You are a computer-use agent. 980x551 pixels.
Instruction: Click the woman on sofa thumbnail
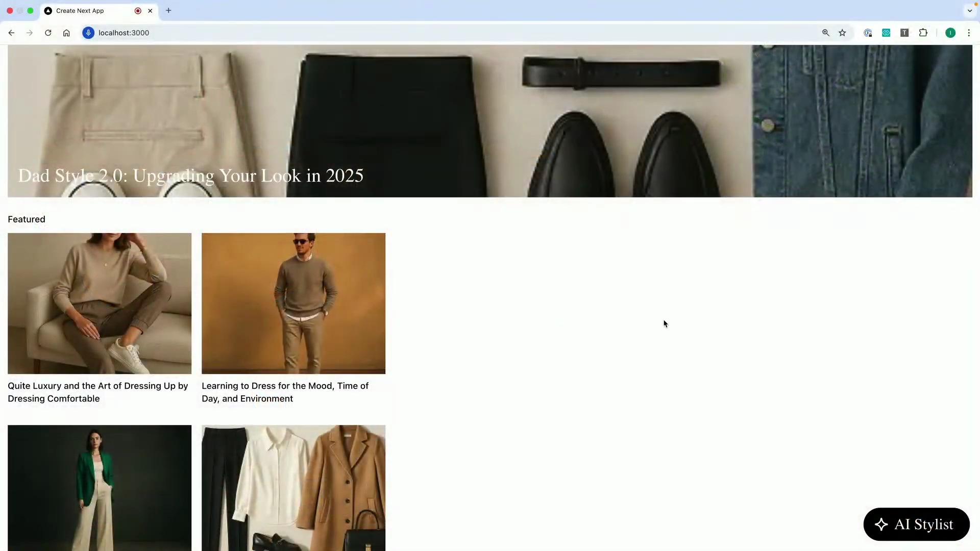(x=100, y=304)
